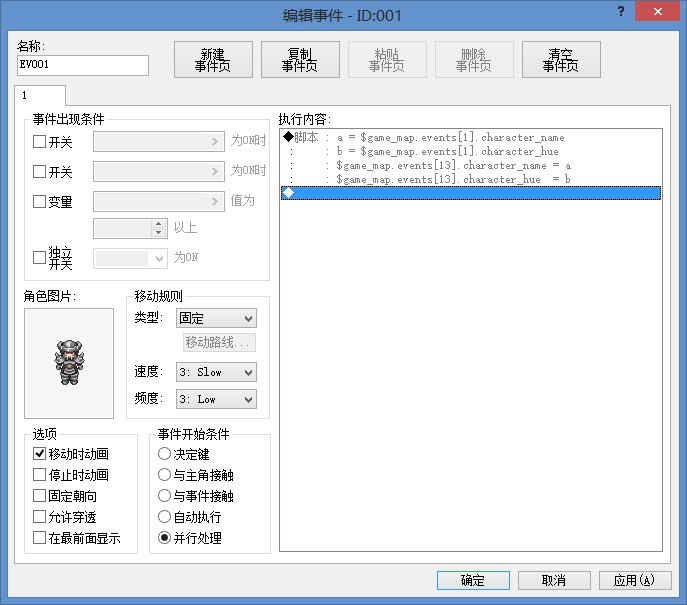Viewport: 687px width, 605px height.
Task: Check the 允许穿透 option
Action: click(39, 517)
